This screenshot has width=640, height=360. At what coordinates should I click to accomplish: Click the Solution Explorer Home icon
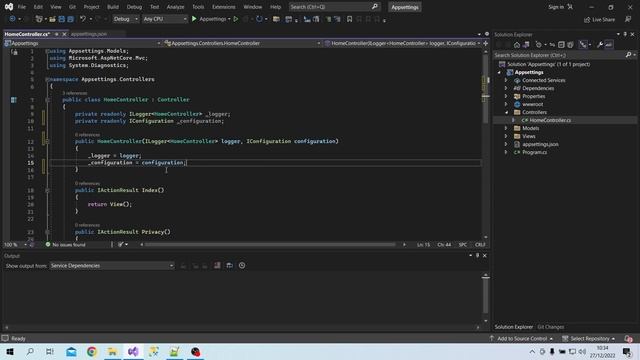pyautogui.click(x=517, y=44)
